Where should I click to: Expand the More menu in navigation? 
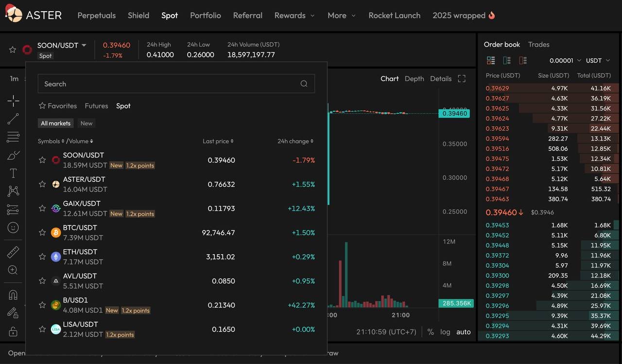coord(341,16)
